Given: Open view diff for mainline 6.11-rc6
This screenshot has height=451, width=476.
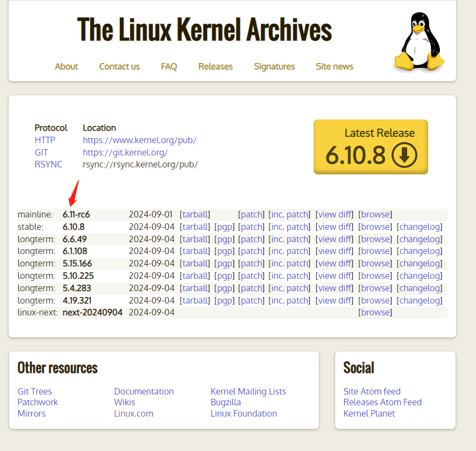Looking at the screenshot, I should (334, 214).
